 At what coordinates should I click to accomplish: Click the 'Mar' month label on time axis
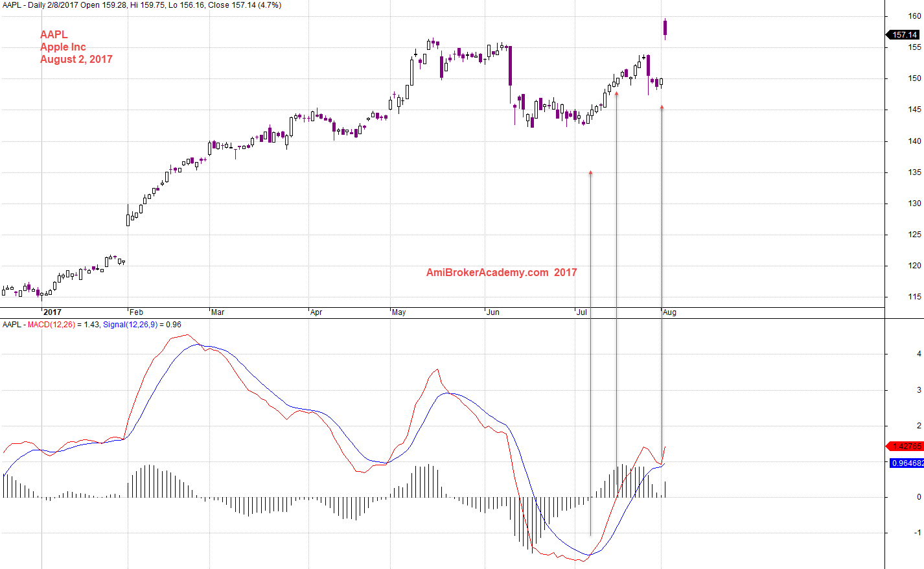218,312
